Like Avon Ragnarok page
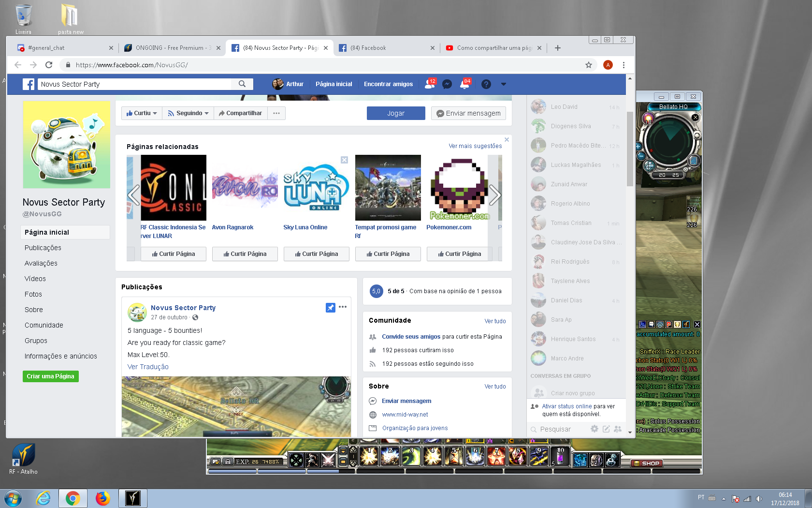This screenshot has width=812, height=508. pos(245,254)
